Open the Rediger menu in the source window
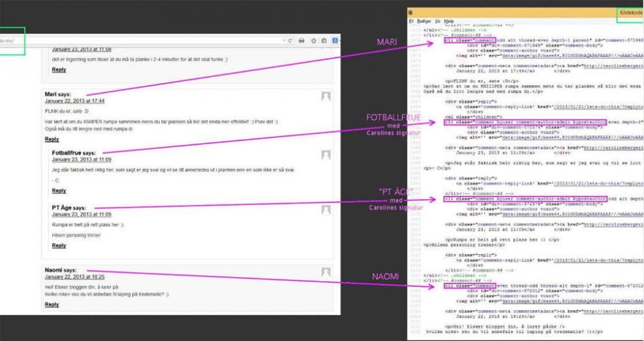 424,21
